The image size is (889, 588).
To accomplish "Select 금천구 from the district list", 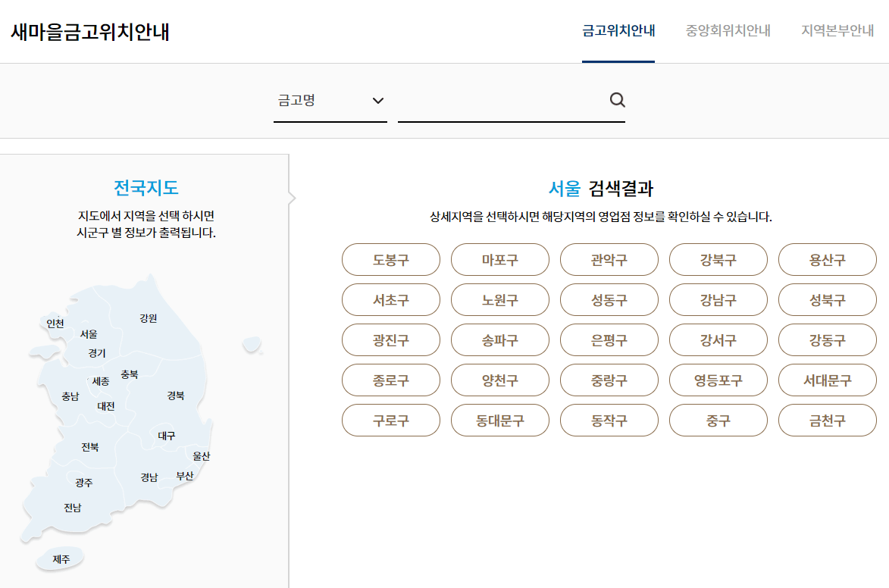I will tap(827, 420).
